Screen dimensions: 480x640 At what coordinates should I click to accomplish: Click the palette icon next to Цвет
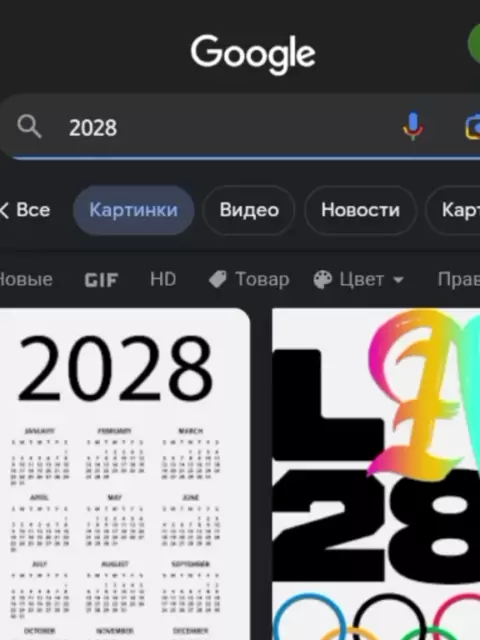pyautogui.click(x=322, y=280)
